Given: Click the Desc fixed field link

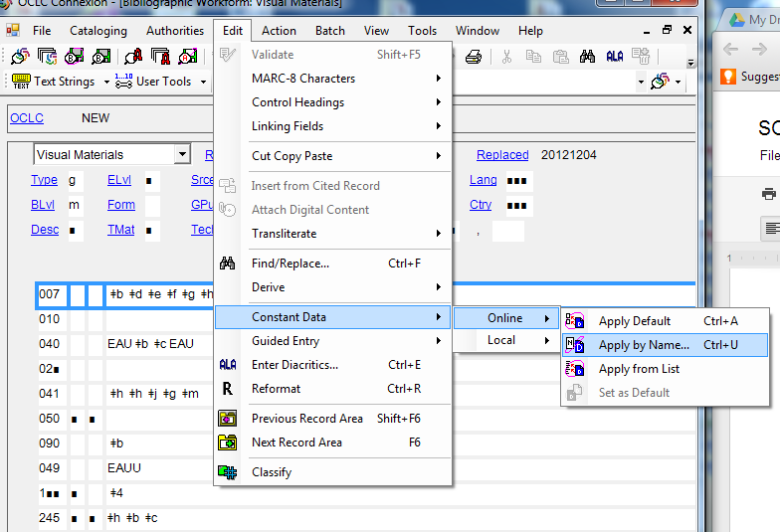Looking at the screenshot, I should coord(45,229).
